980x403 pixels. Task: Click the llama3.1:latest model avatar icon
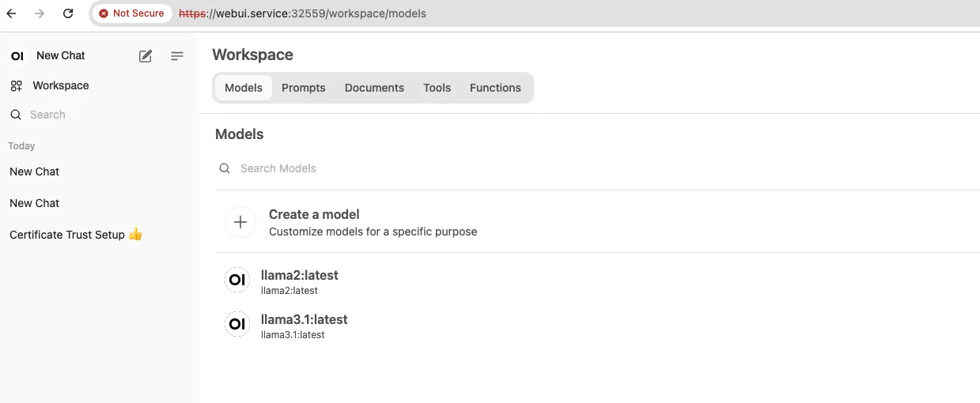(x=236, y=324)
